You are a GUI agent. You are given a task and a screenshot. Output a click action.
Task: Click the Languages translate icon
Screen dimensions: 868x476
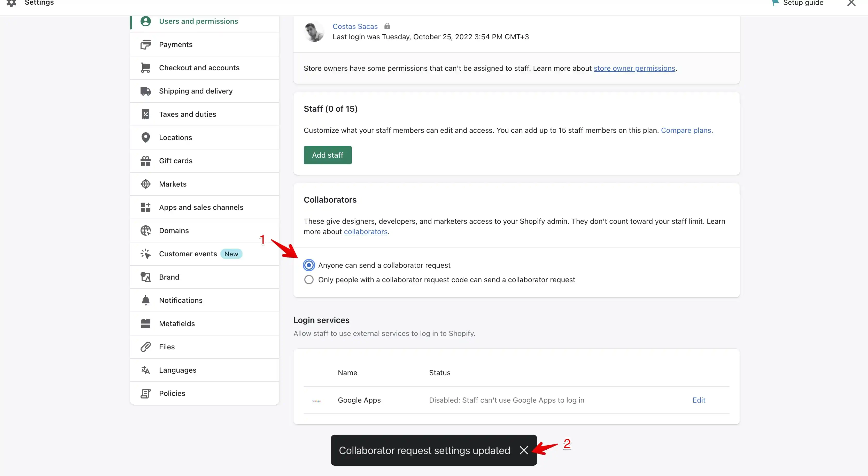tap(145, 370)
